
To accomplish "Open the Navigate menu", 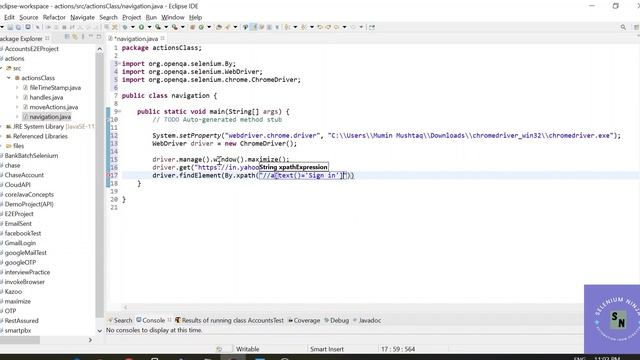I will pos(82,17).
